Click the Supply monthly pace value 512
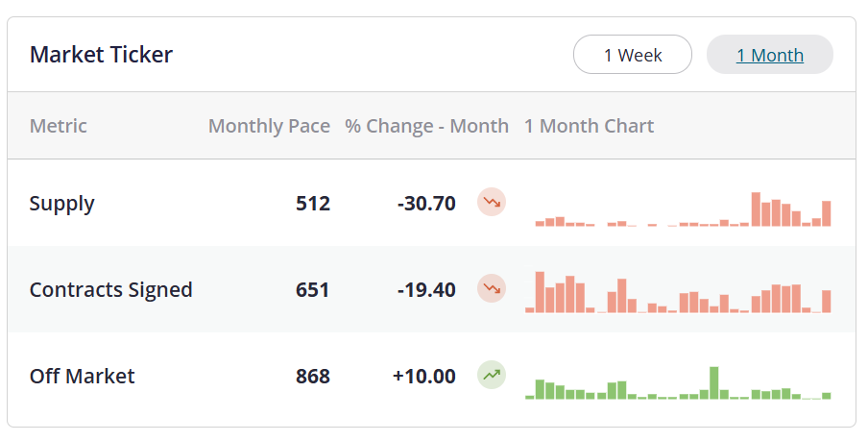Viewport: 868px width, 441px height. [x=313, y=204]
